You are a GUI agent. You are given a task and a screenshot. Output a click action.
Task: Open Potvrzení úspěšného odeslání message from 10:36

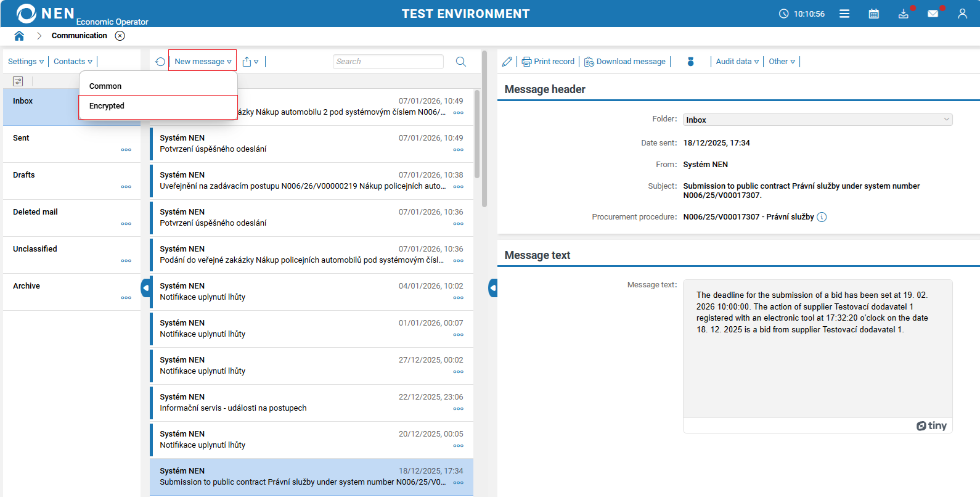[311, 218]
